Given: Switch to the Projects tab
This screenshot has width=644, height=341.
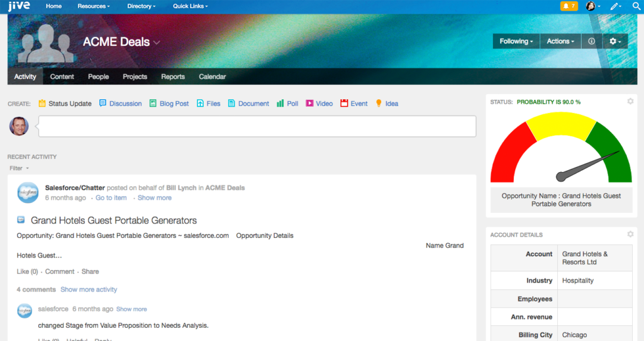Looking at the screenshot, I should pyautogui.click(x=135, y=77).
